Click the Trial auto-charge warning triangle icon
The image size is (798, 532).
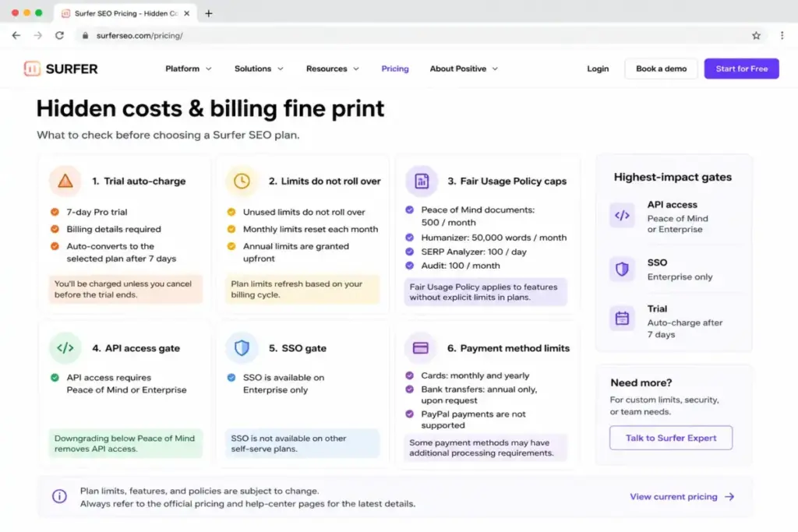coord(65,181)
